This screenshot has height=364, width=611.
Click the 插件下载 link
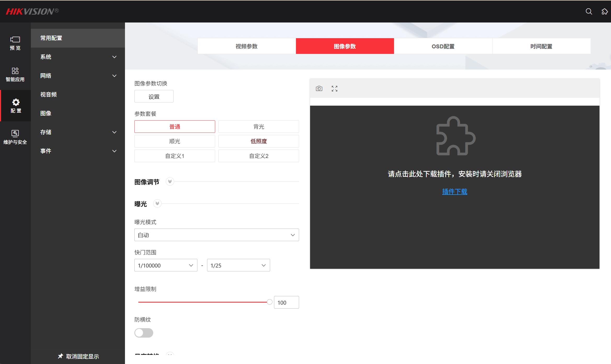click(454, 192)
